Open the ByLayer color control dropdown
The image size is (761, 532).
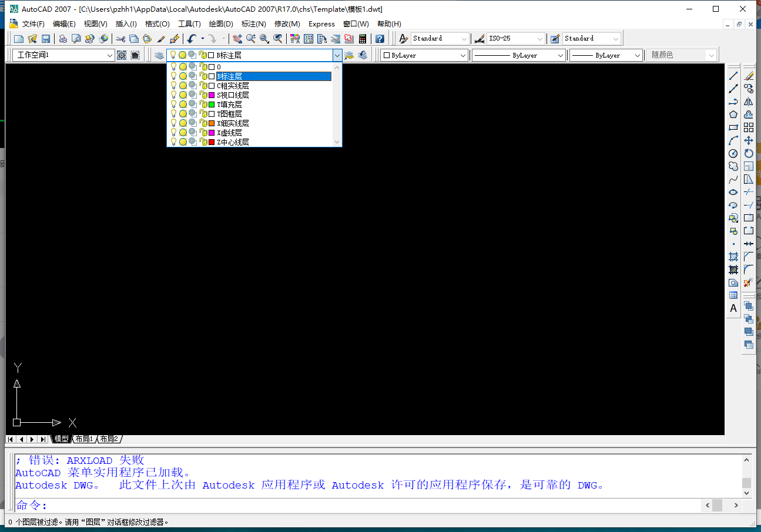tap(424, 55)
